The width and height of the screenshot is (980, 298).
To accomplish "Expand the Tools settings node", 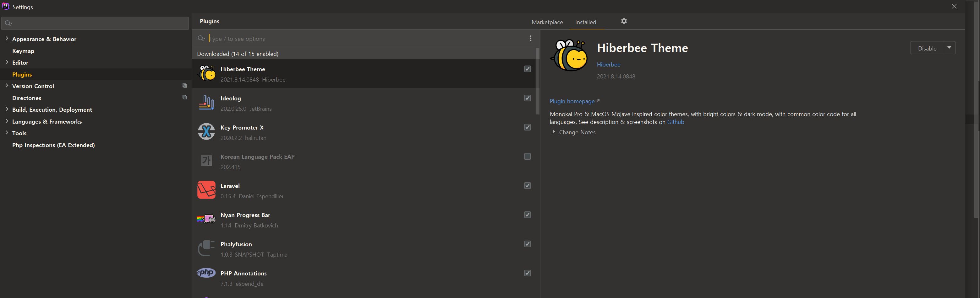I will pyautogui.click(x=7, y=132).
